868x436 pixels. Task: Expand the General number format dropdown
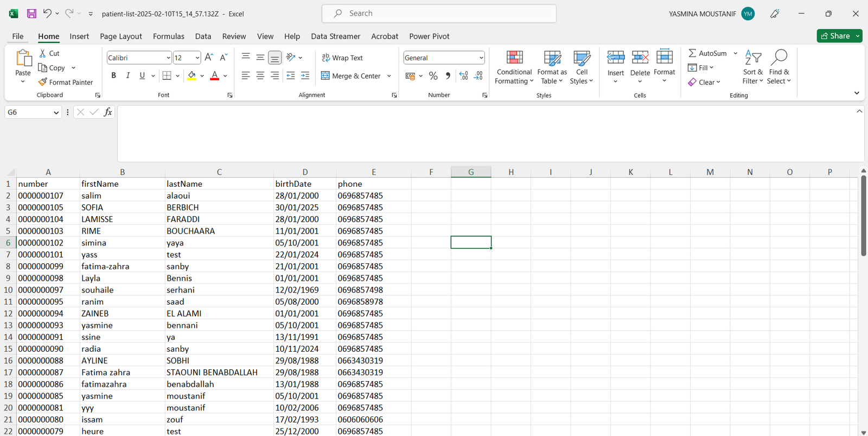click(x=481, y=58)
